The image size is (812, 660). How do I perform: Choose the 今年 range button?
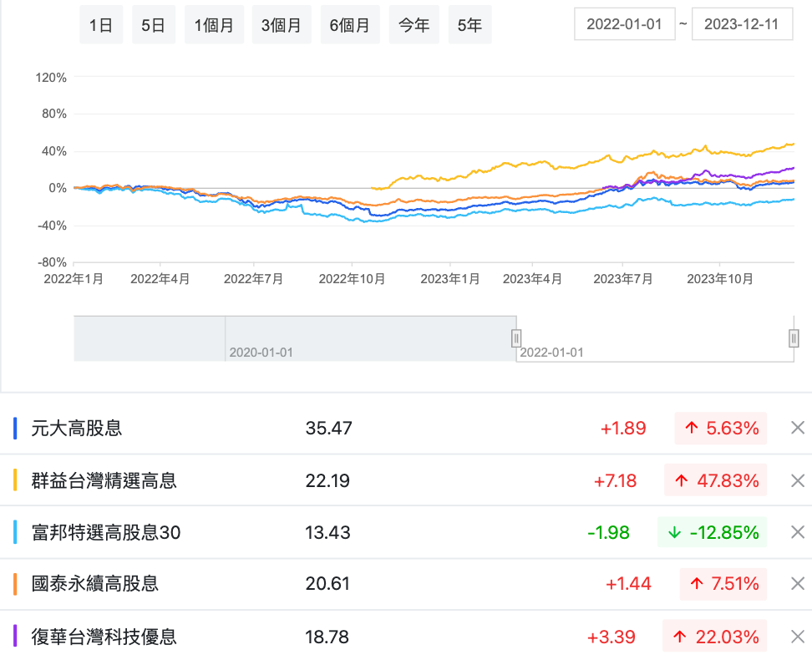[x=414, y=25]
